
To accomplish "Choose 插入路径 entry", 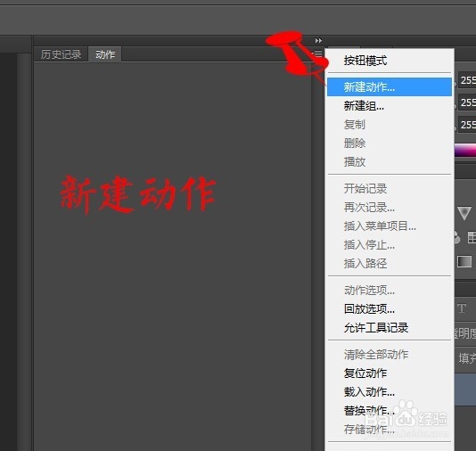I will pos(390,264).
